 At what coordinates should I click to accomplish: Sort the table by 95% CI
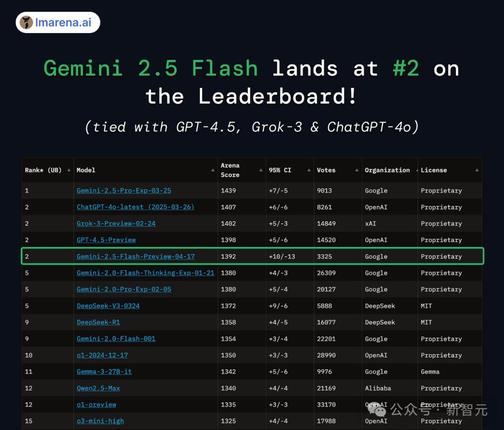tap(309, 170)
